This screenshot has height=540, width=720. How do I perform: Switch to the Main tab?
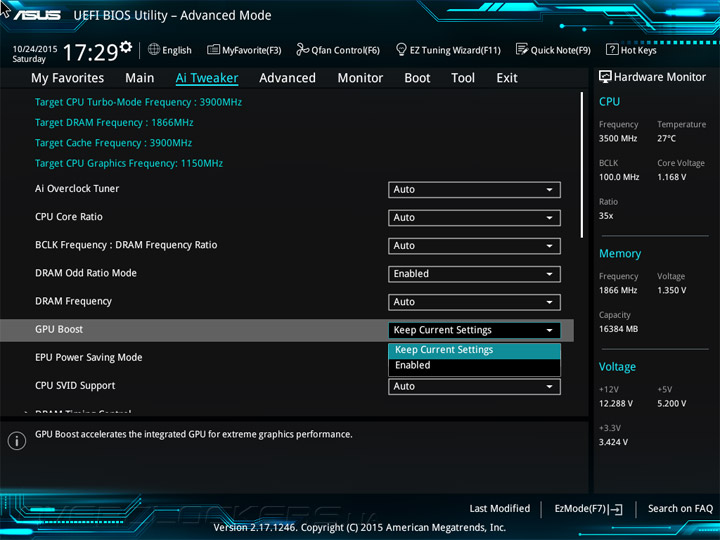click(140, 78)
